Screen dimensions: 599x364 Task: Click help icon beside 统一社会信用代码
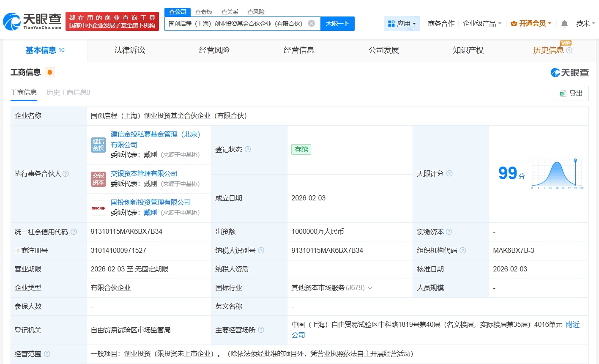pos(74,232)
